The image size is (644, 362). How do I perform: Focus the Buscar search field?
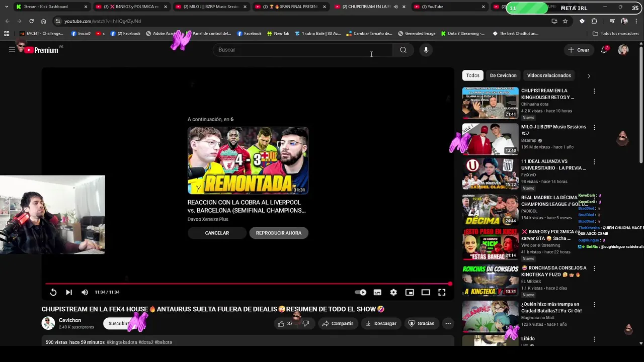pos(303,50)
